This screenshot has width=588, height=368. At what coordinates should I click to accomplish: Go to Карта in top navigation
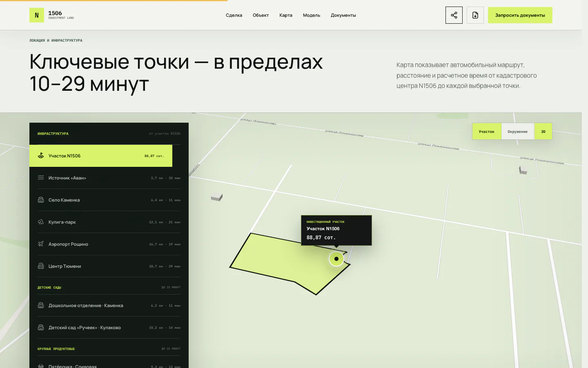coord(286,15)
